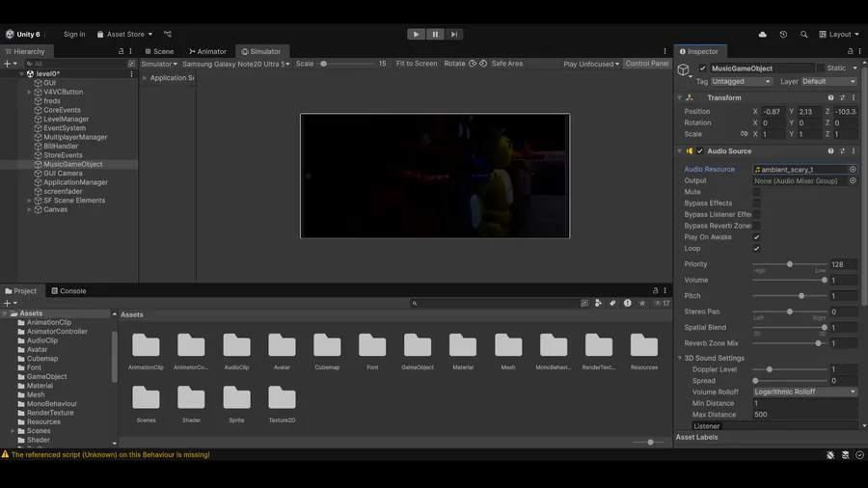Open the level0 scene options menu
This screenshot has height=488, width=868.
[x=131, y=73]
